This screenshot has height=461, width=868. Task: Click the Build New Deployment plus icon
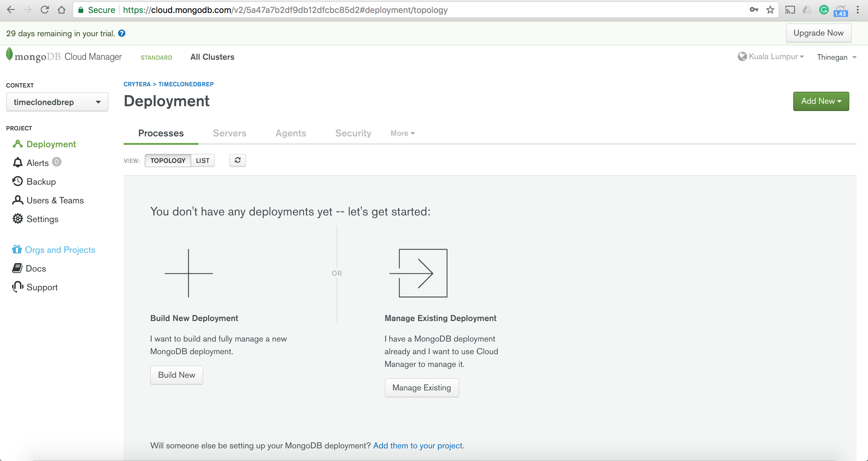[x=188, y=273]
